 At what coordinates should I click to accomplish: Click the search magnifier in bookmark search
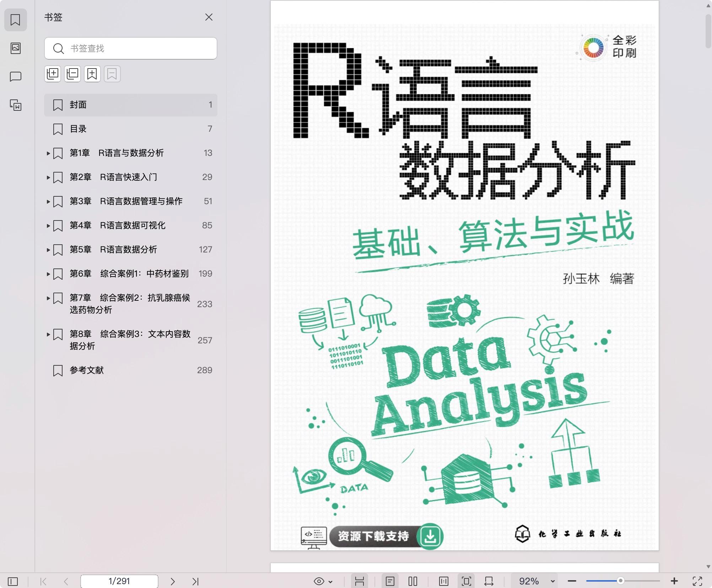[x=58, y=48]
